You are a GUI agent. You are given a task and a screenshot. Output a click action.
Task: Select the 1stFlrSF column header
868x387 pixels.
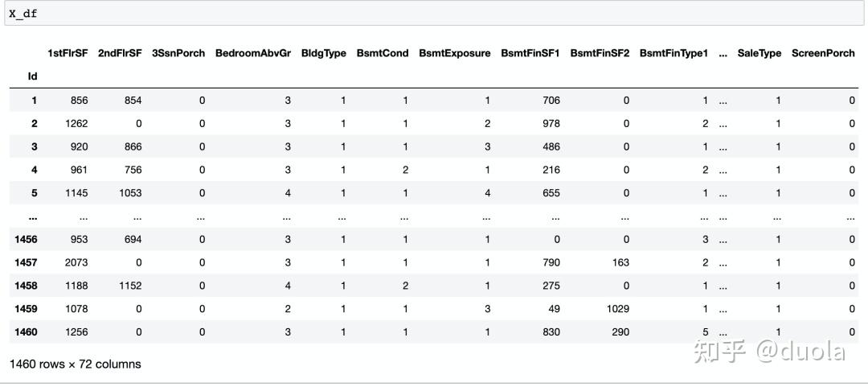[68, 53]
